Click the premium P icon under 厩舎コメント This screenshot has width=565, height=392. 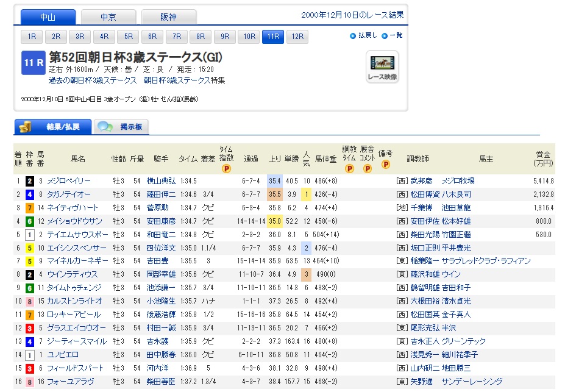pyautogui.click(x=367, y=169)
